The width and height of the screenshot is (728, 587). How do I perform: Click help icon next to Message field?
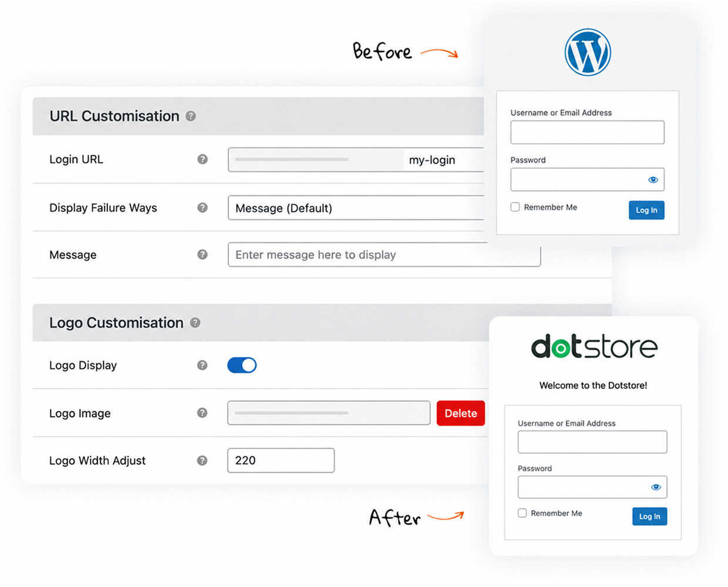tap(203, 254)
